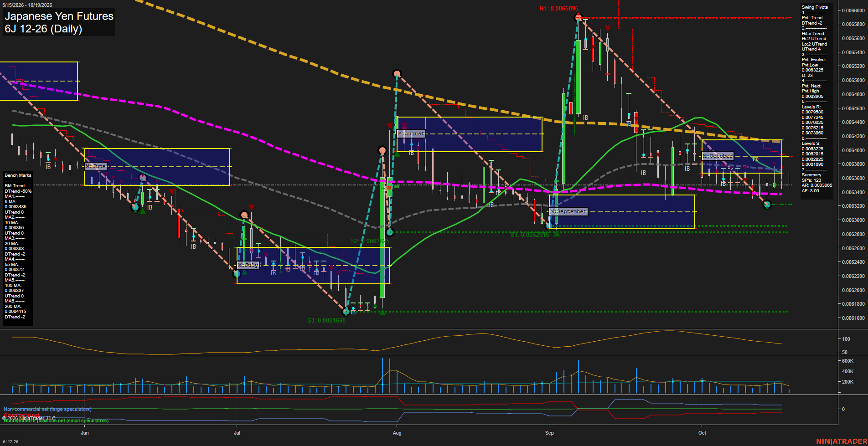Click the Non-commercial net (large speculators) legend
The width and height of the screenshot is (868, 446).
click(47, 409)
